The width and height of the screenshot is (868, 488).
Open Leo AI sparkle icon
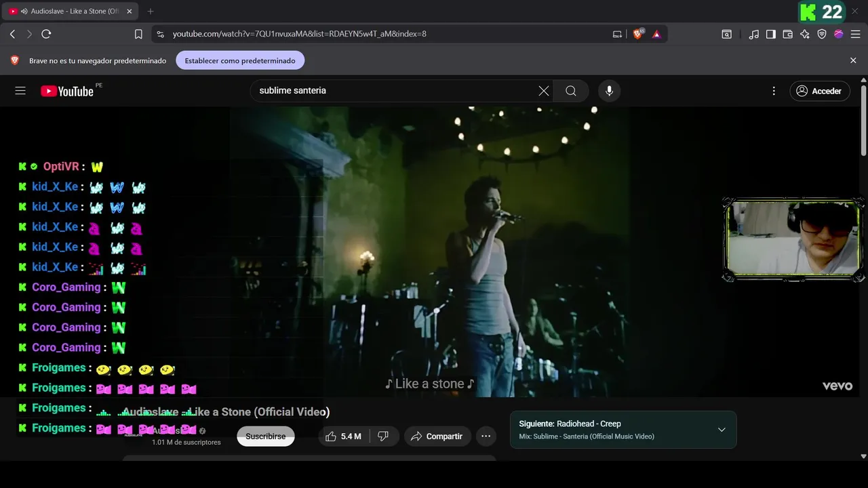[x=805, y=34]
